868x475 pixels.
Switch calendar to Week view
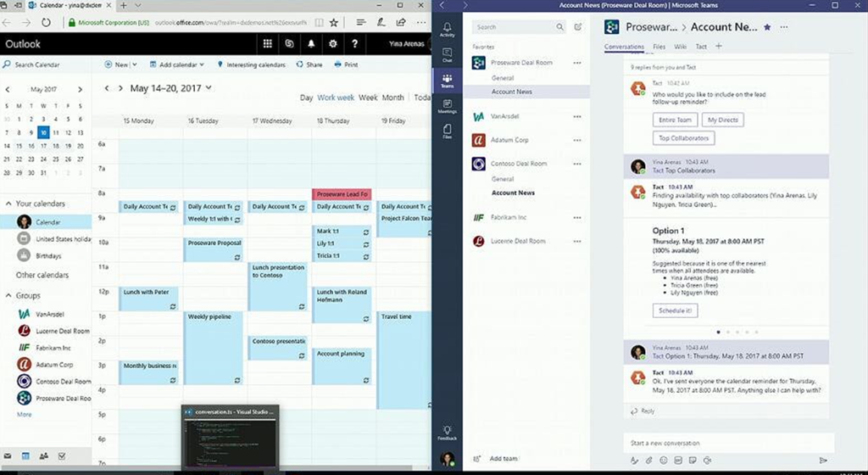click(x=368, y=98)
